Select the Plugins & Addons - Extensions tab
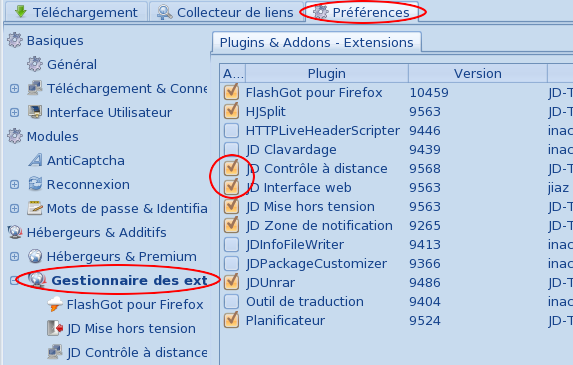Viewport: 573px width, 365px height. coord(316,42)
